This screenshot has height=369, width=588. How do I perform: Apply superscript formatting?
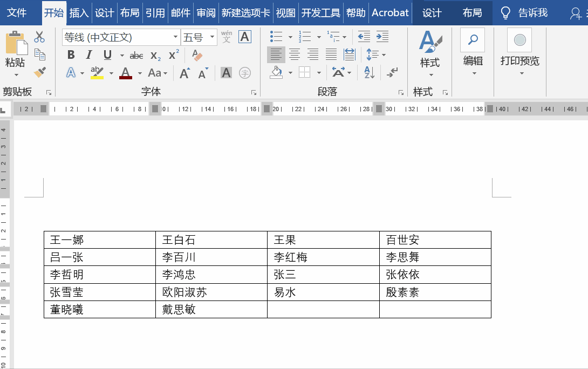173,54
